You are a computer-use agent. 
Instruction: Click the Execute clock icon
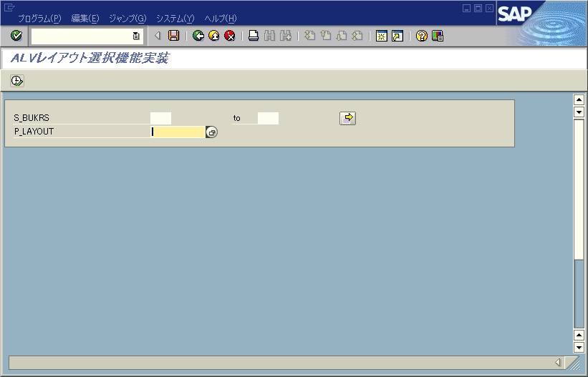pos(17,81)
